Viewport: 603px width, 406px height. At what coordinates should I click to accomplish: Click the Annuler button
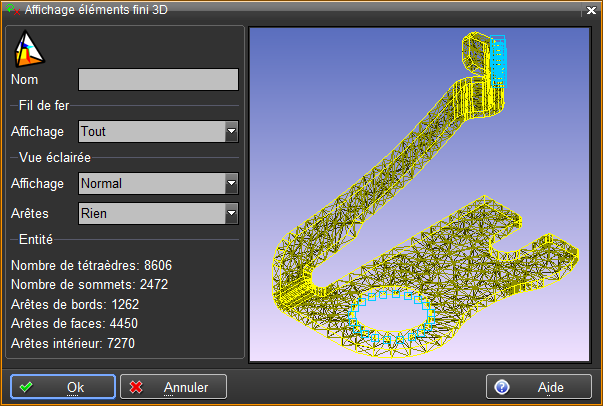(173, 387)
